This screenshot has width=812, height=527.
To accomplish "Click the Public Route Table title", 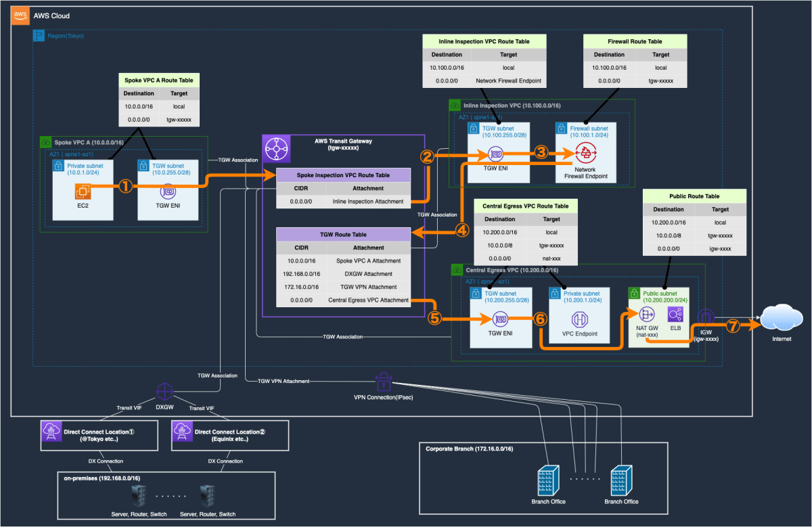I will (694, 196).
